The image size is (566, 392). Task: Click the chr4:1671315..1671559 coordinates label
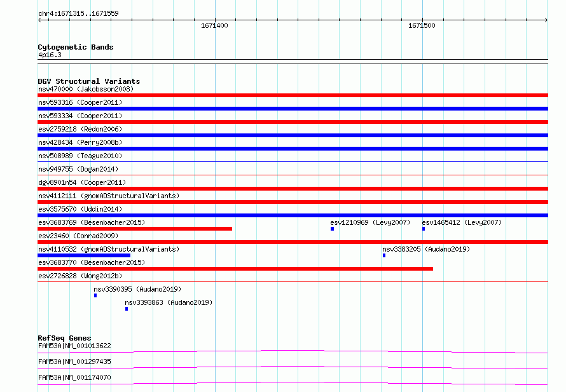tap(78, 13)
